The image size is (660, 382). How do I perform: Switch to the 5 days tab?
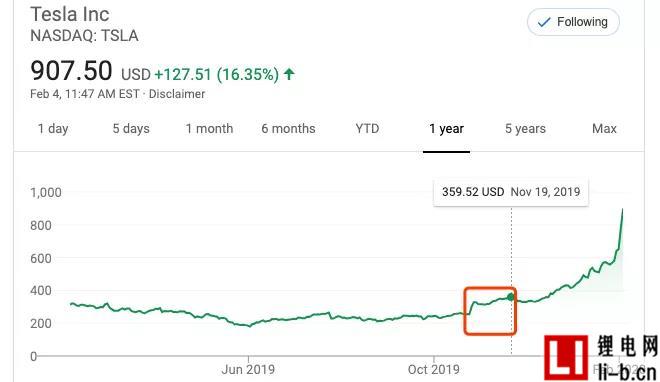click(x=131, y=129)
